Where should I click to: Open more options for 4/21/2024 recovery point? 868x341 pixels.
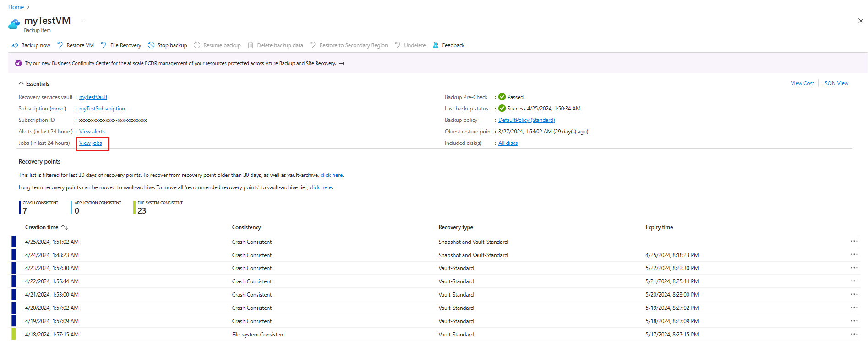click(854, 294)
